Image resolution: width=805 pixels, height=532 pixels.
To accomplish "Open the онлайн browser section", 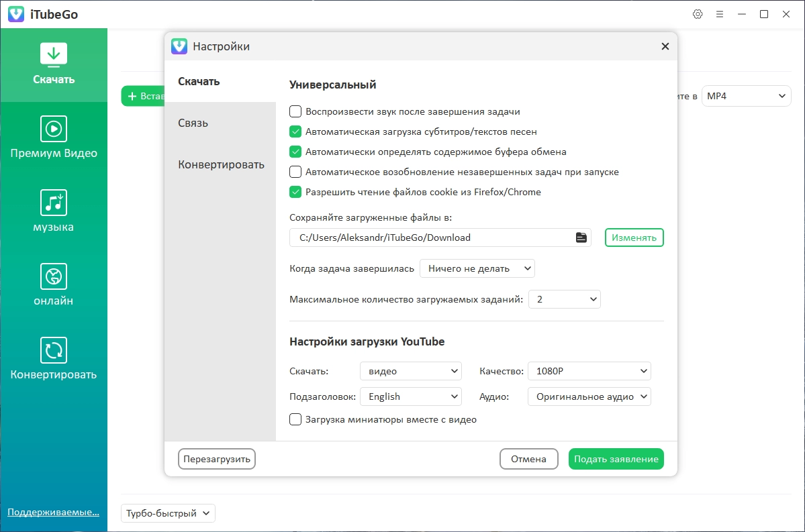I will (54, 285).
